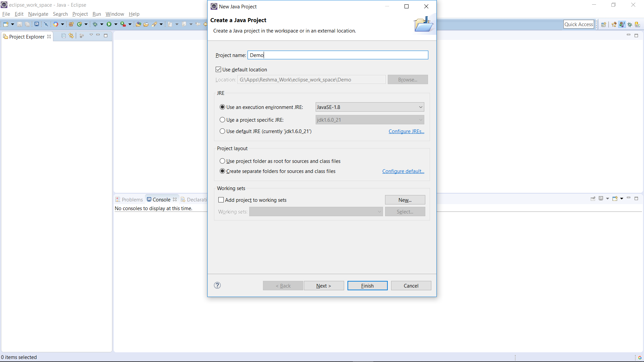The width and height of the screenshot is (644, 362).
Task: Click the Next Annotation icon
Action: pyautogui.click(x=170, y=24)
